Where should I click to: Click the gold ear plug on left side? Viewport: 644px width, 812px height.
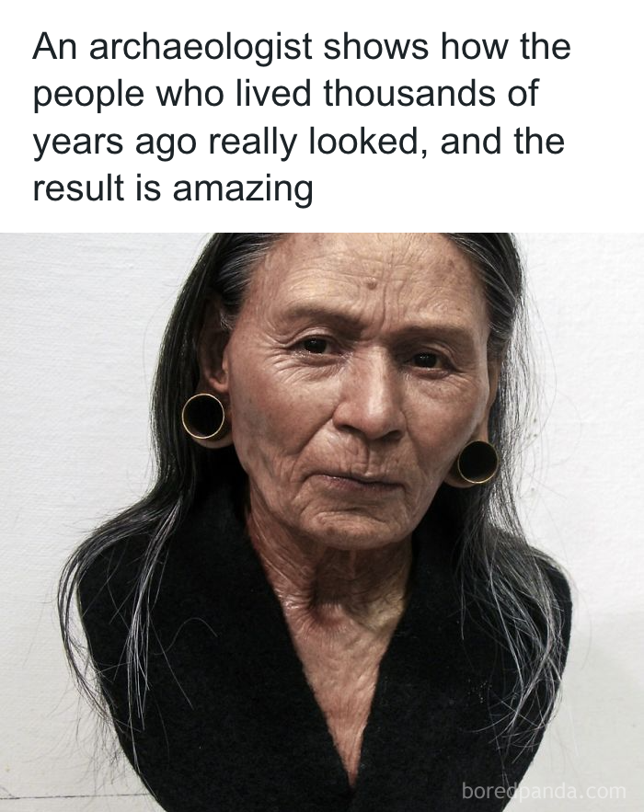tap(203, 417)
